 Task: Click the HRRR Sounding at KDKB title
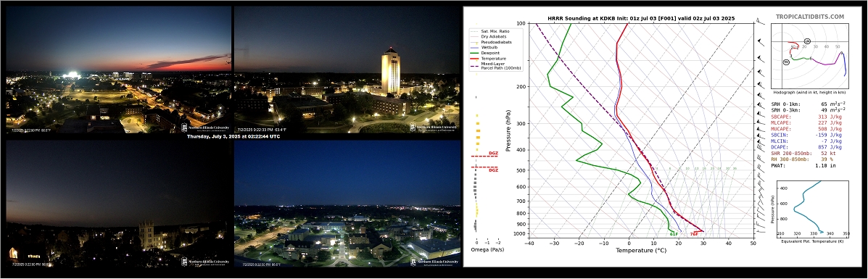click(x=641, y=18)
